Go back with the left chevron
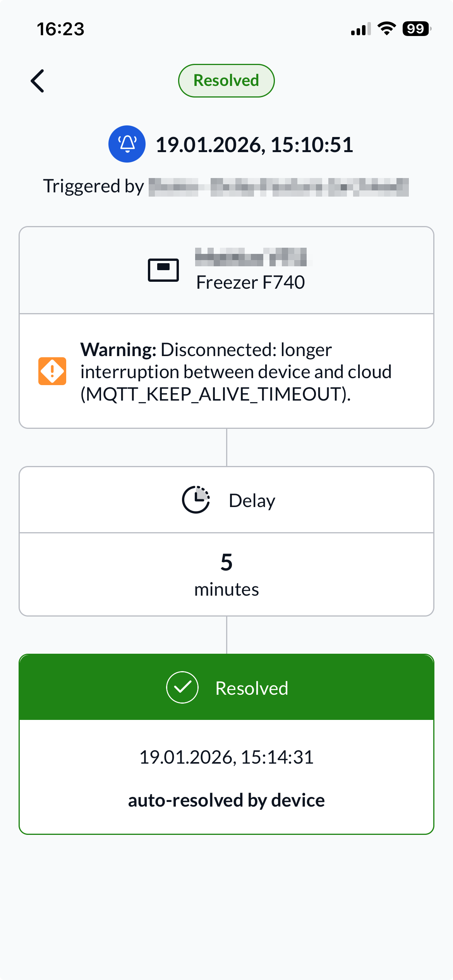This screenshot has width=453, height=980. click(x=38, y=81)
